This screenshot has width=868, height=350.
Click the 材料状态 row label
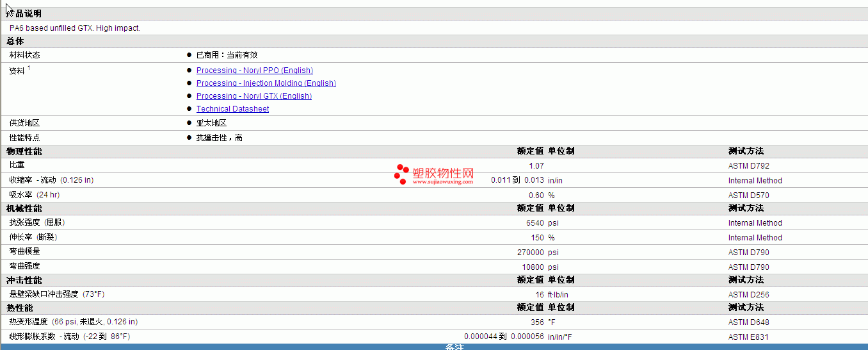(x=25, y=55)
